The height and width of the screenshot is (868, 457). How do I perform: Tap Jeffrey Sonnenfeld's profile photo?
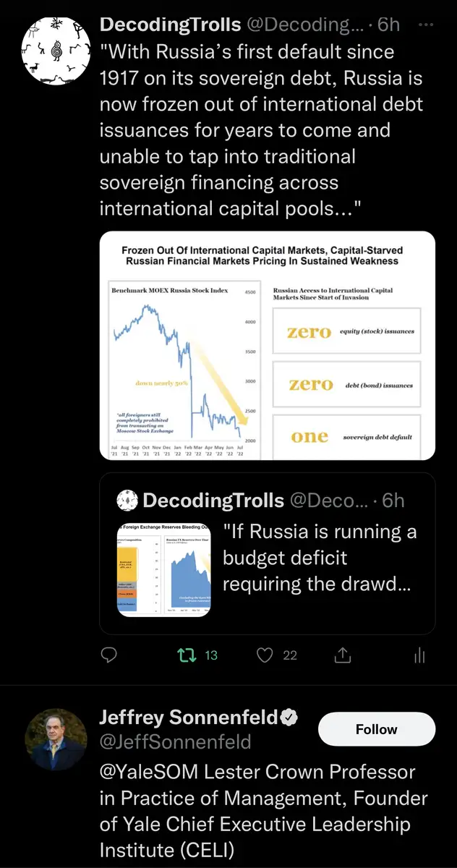coord(55,739)
